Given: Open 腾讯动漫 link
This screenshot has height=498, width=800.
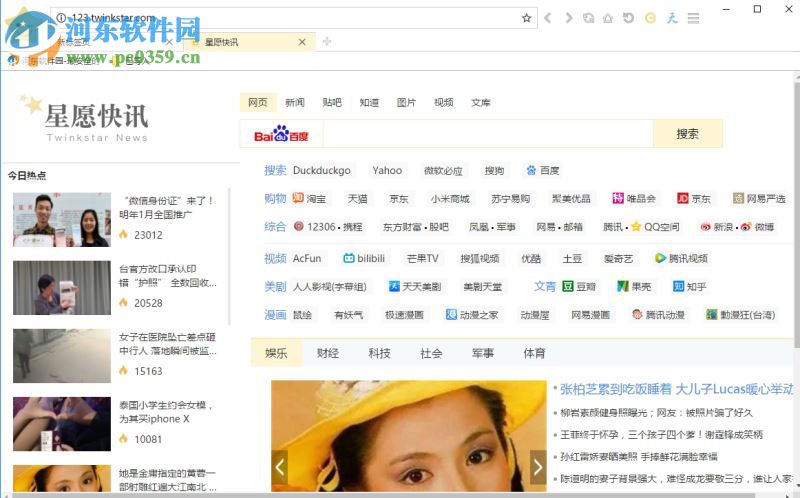Looking at the screenshot, I should coord(658,315).
